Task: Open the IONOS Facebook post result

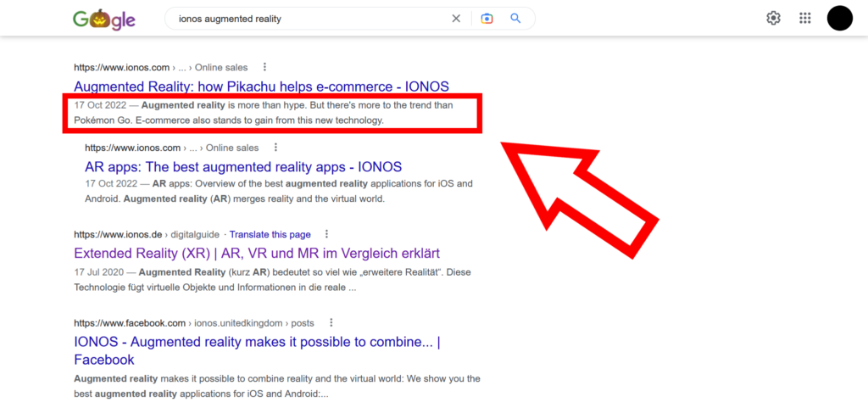Action: pos(256,341)
